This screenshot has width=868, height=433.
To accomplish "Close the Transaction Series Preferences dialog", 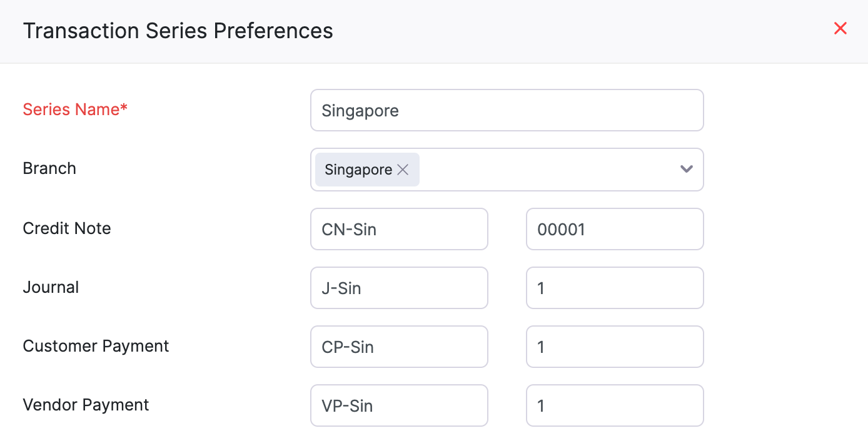I will pyautogui.click(x=840, y=28).
